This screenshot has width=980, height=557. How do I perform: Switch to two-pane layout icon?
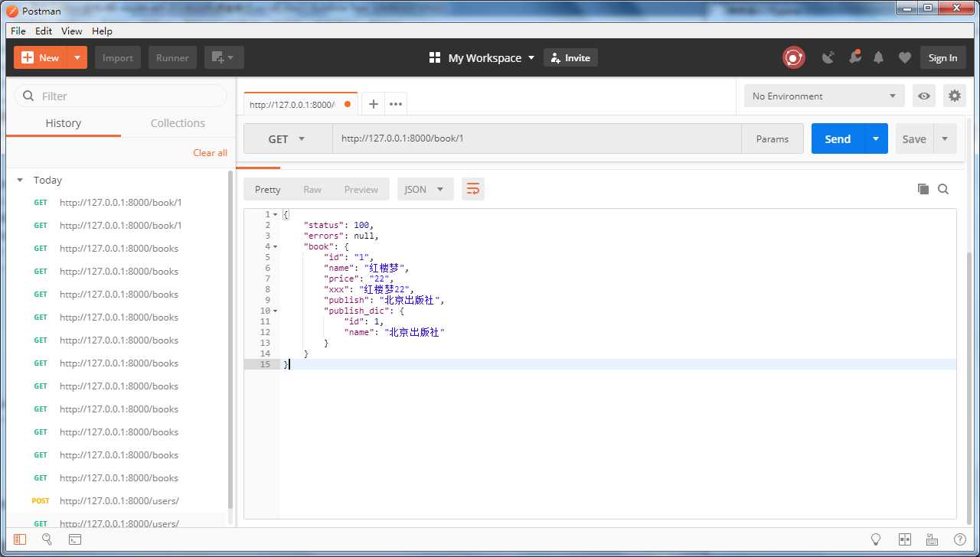(904, 539)
